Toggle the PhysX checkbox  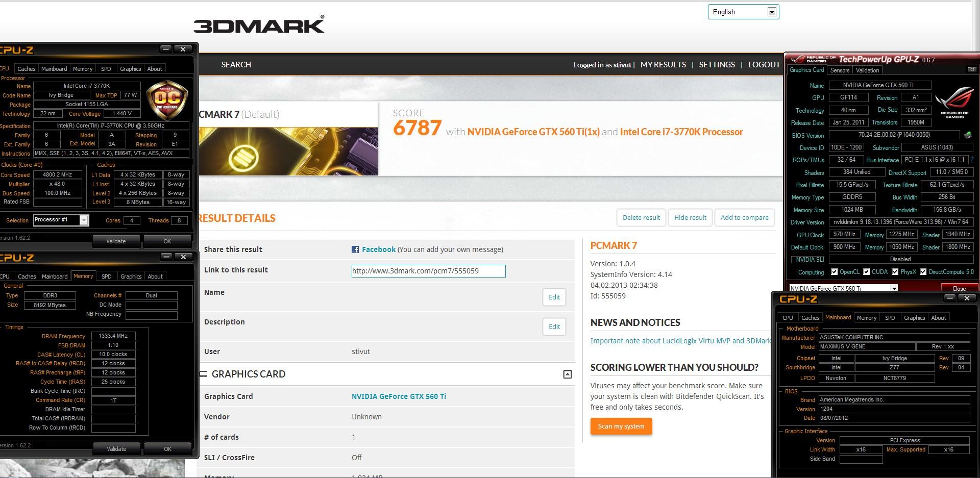(x=895, y=272)
